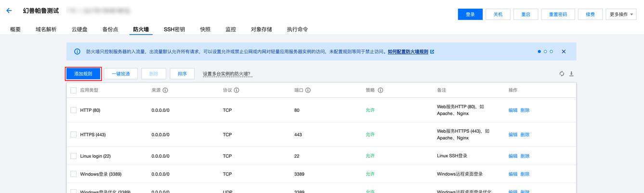Screen dimensions: 644x193
Task: Refresh the firewall rules list
Action: click(x=562, y=74)
